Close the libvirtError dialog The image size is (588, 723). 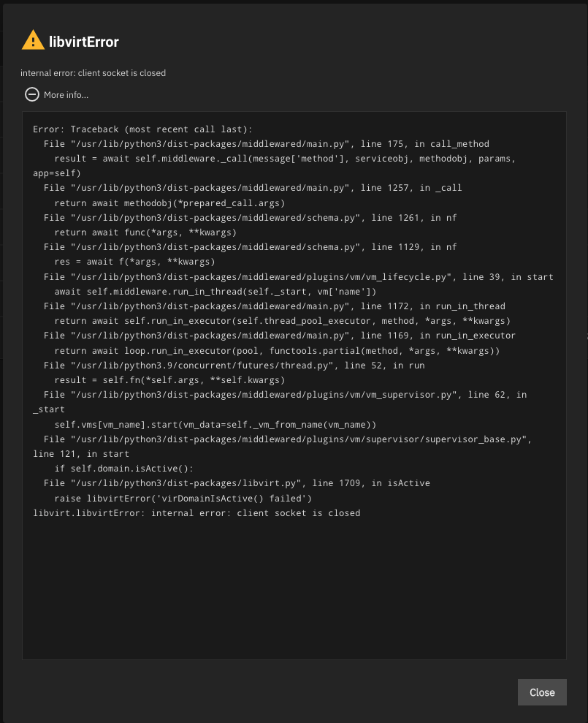542,692
